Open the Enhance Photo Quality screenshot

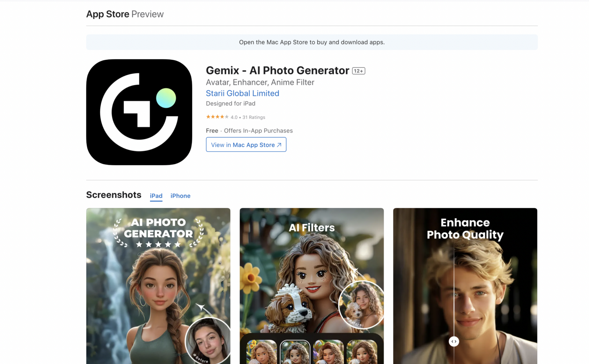point(465,286)
